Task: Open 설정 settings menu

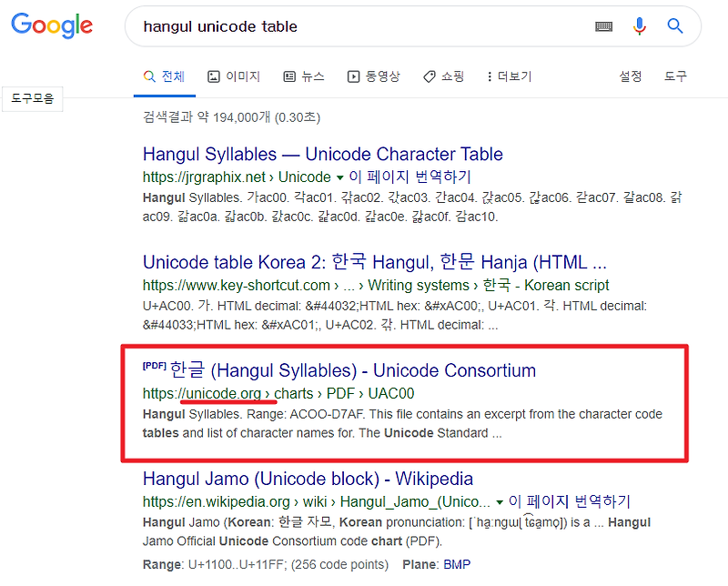Action: [x=630, y=76]
